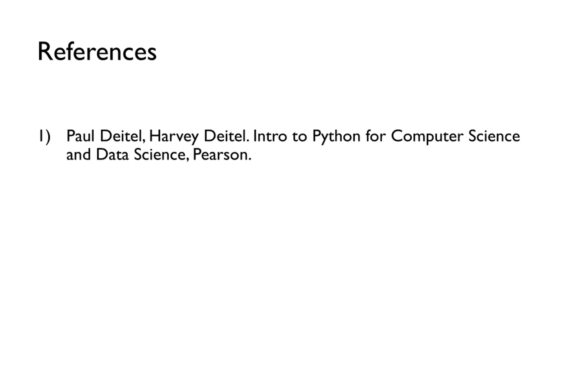Screen dimensions: 588x367
Task: Click the word Computer in the reference
Action: pos(427,136)
